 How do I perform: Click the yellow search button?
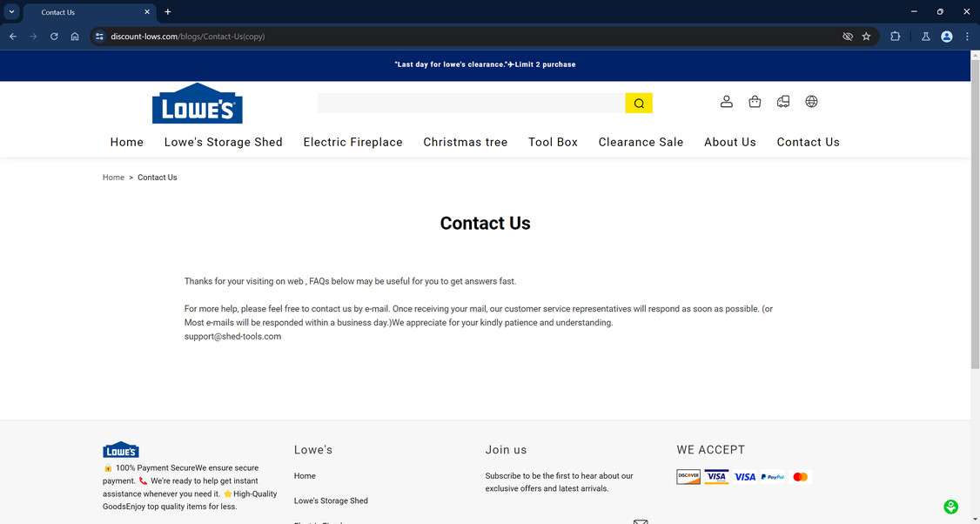click(x=639, y=104)
